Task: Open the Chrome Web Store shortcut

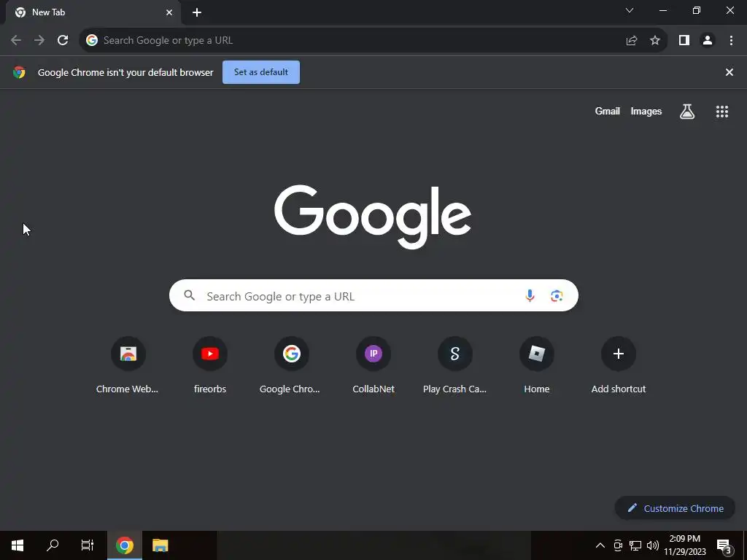Action: (x=128, y=366)
